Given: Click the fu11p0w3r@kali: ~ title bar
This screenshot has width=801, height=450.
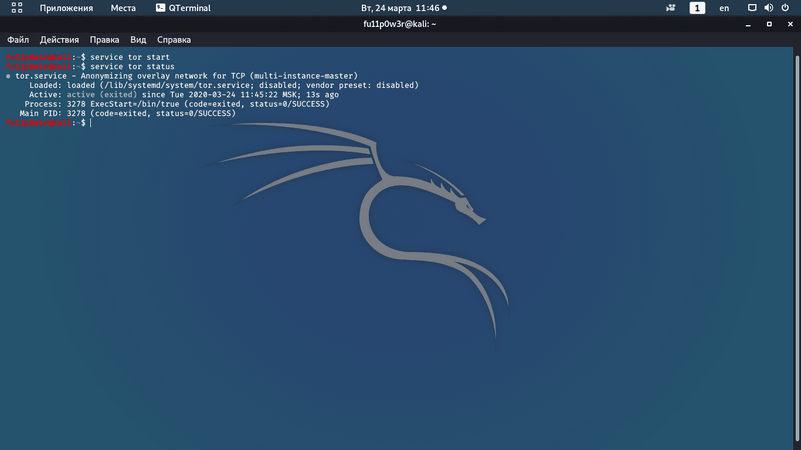Looking at the screenshot, I should click(399, 24).
